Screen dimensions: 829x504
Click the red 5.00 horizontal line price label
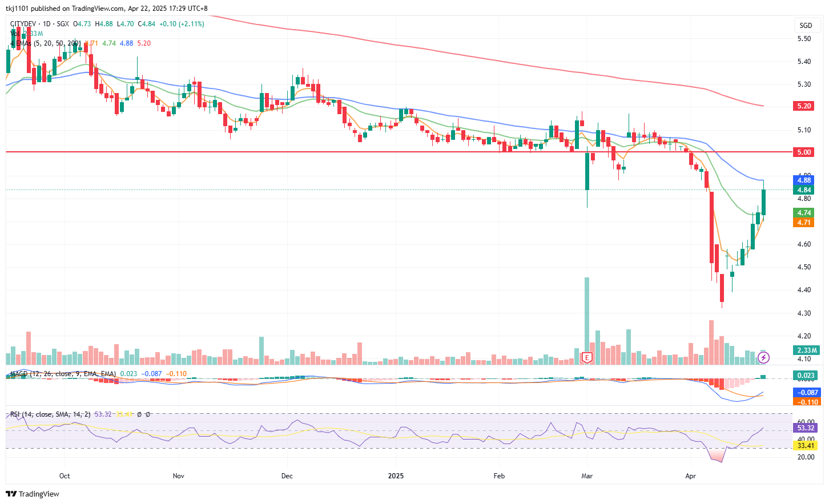coord(804,152)
